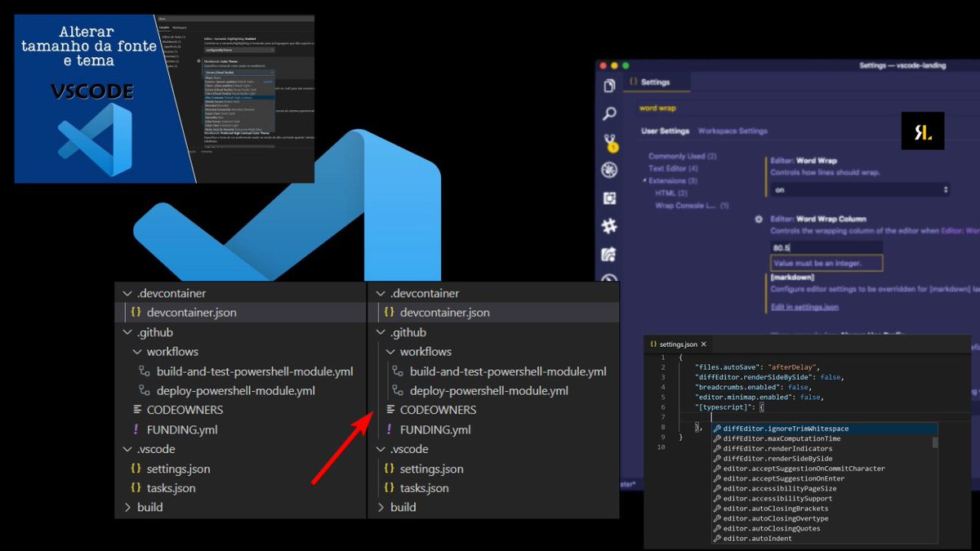Click wrench icon for editor.autoClosingBrackets suggestion
The height and width of the screenshot is (551, 980).
(717, 509)
